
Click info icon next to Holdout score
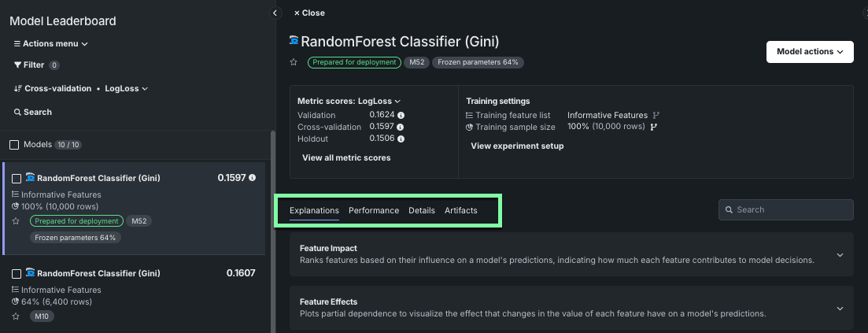(401, 139)
